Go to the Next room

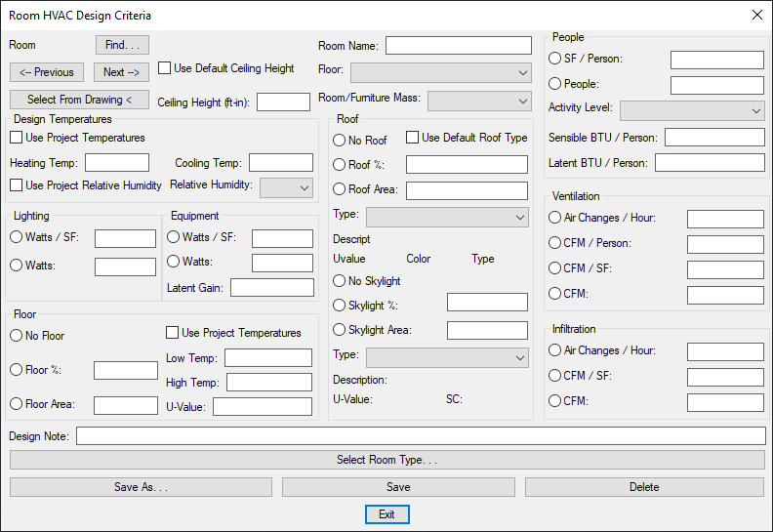tap(121, 72)
